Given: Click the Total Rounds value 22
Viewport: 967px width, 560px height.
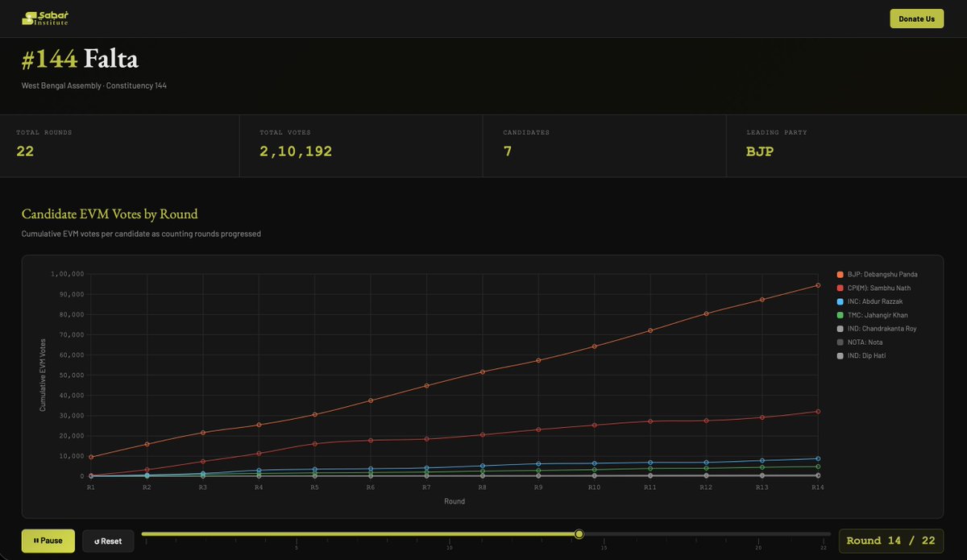Looking at the screenshot, I should tap(25, 151).
